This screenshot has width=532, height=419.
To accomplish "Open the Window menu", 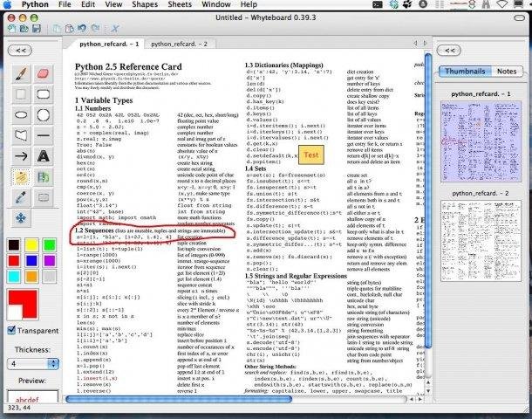I will [216, 4].
